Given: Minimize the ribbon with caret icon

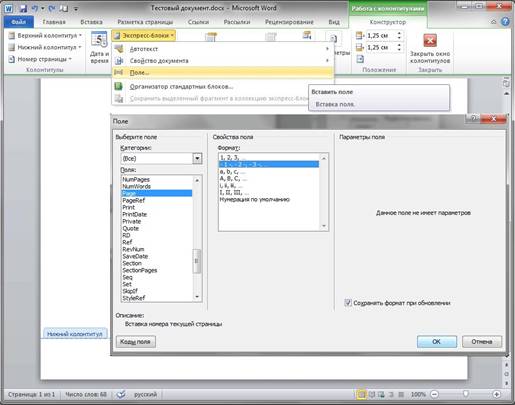Looking at the screenshot, I should point(494,22).
